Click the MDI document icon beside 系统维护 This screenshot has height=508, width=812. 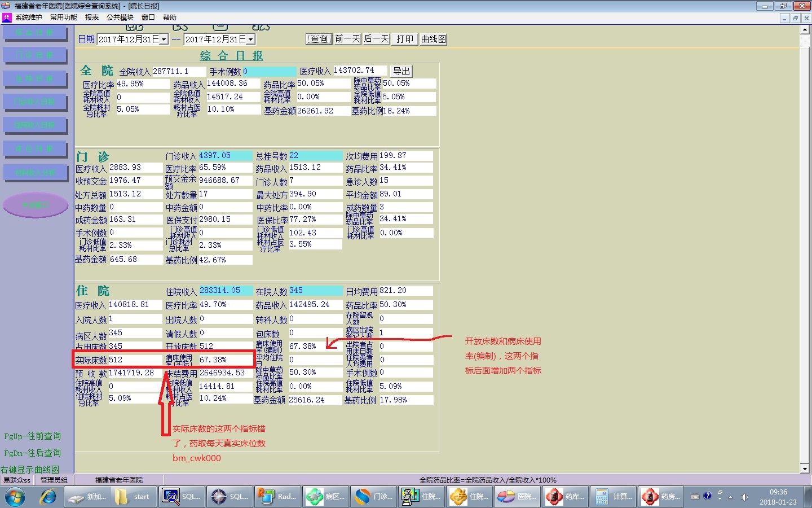pyautogui.click(x=7, y=17)
